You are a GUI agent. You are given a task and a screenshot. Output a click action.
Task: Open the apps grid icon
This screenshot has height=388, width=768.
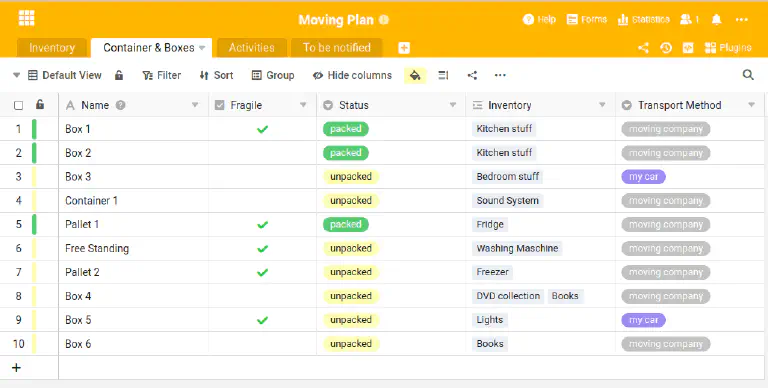(x=26, y=18)
